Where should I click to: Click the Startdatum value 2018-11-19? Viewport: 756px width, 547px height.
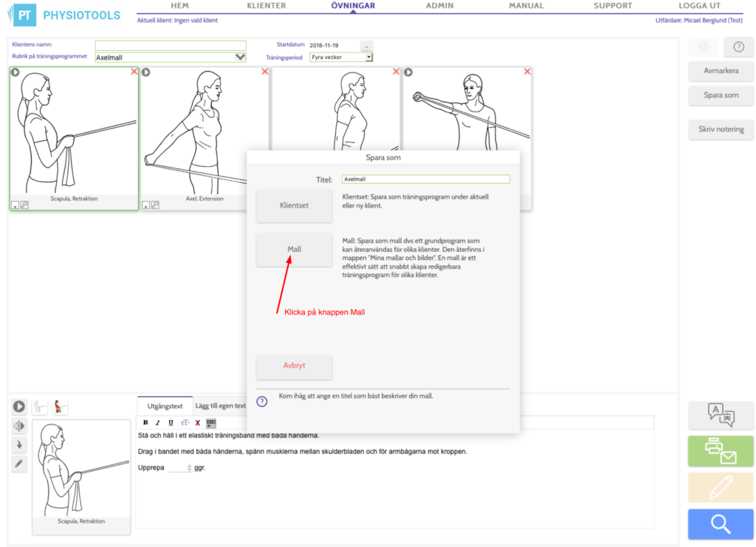[x=324, y=45]
